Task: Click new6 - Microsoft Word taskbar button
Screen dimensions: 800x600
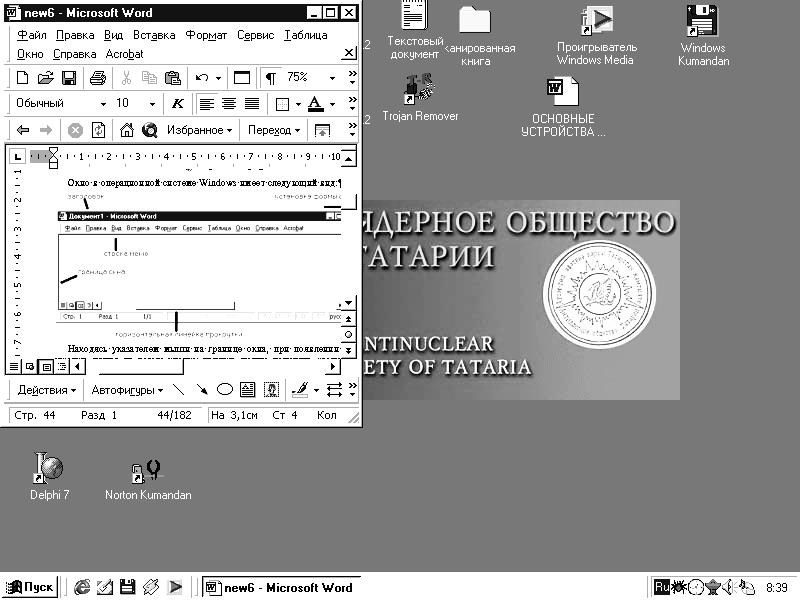Action: coord(280,588)
